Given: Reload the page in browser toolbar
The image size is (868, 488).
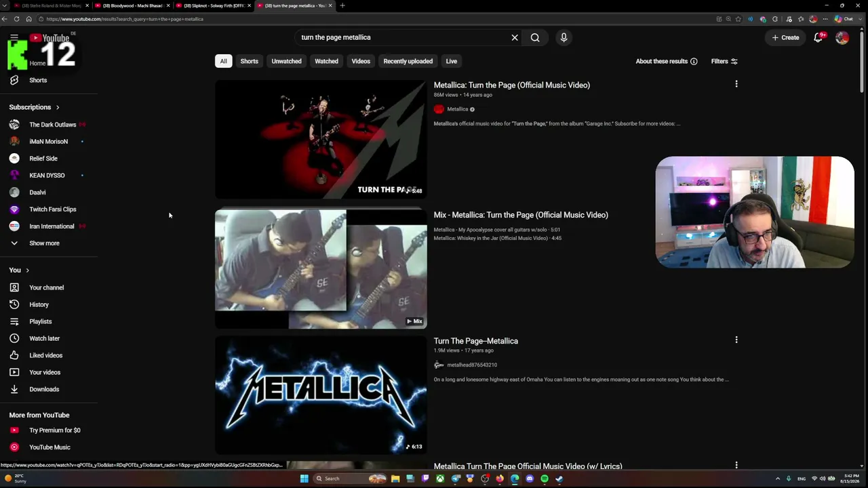Looking at the screenshot, I should click(16, 19).
